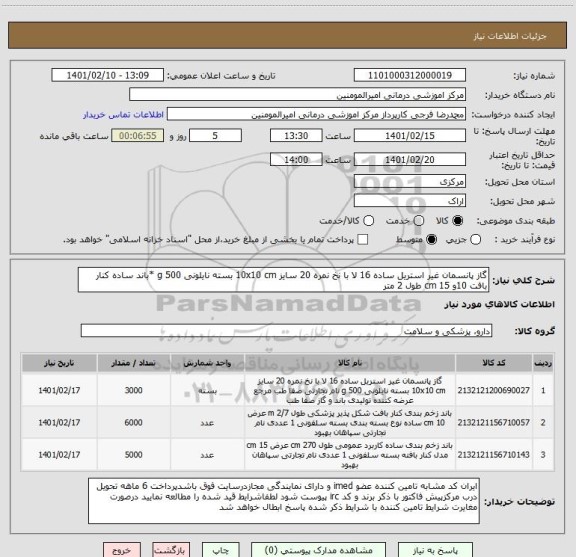This screenshot has height=557, width=576.
Task: Click item code 213212120069​0027
Action: point(494,390)
